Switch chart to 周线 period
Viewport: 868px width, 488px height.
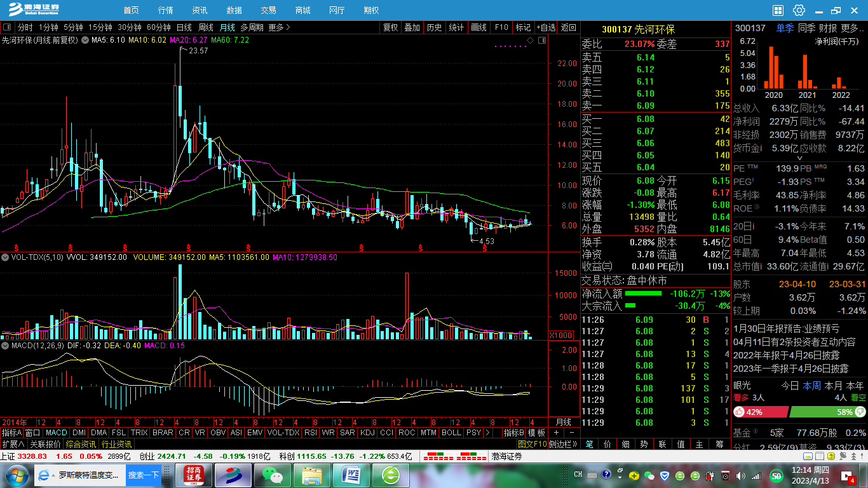(x=206, y=27)
